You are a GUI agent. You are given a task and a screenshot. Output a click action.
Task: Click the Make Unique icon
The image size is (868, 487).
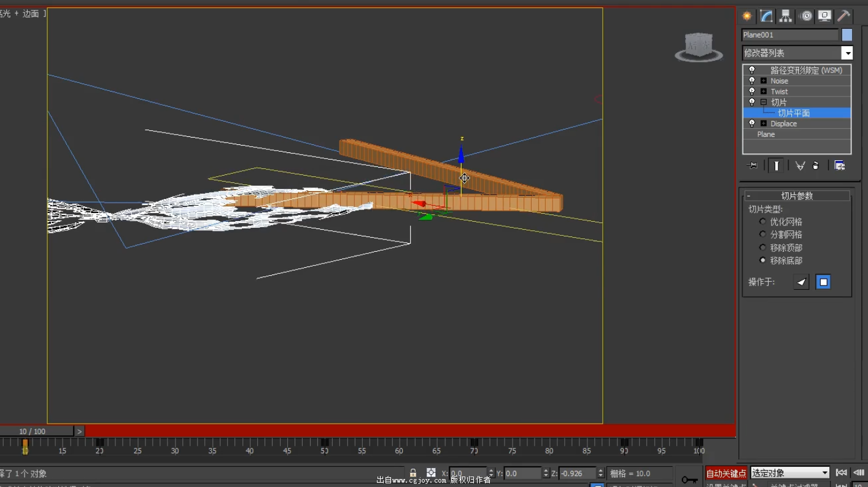[800, 165]
